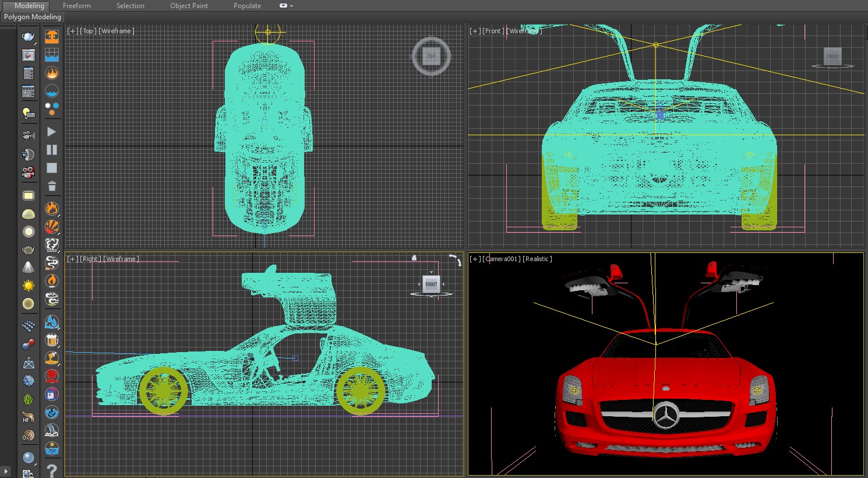Click the trash delete simulation icon
The width and height of the screenshot is (868, 478).
[52, 186]
